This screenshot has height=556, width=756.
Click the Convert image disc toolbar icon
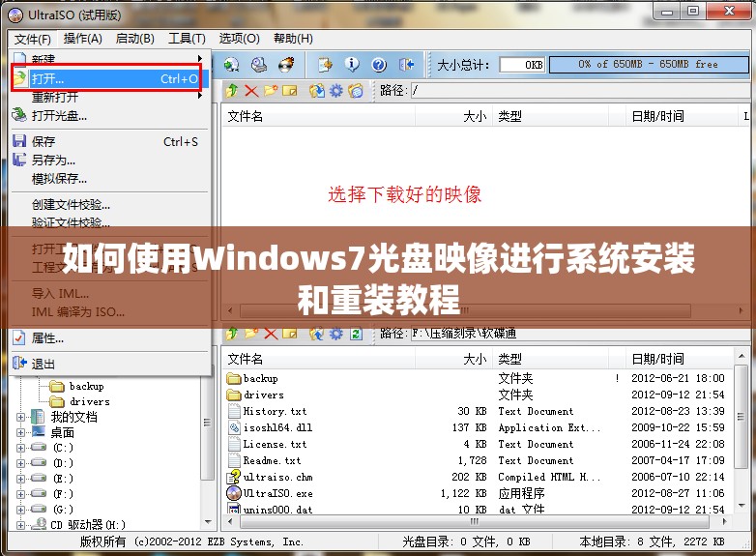(231, 64)
